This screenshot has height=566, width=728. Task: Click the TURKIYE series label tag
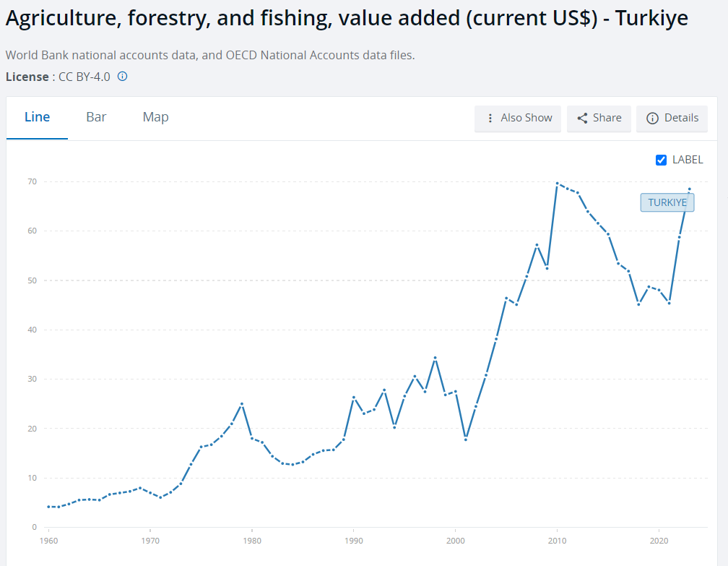click(x=667, y=202)
